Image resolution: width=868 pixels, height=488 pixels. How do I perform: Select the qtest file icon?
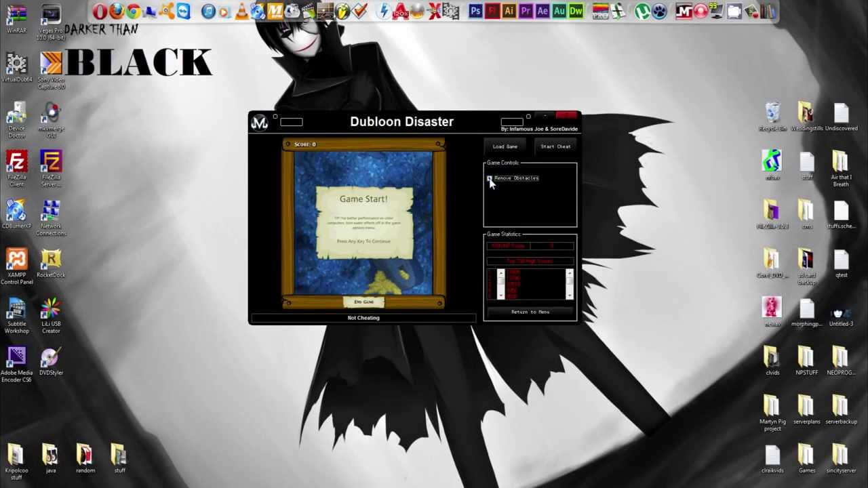tap(841, 262)
